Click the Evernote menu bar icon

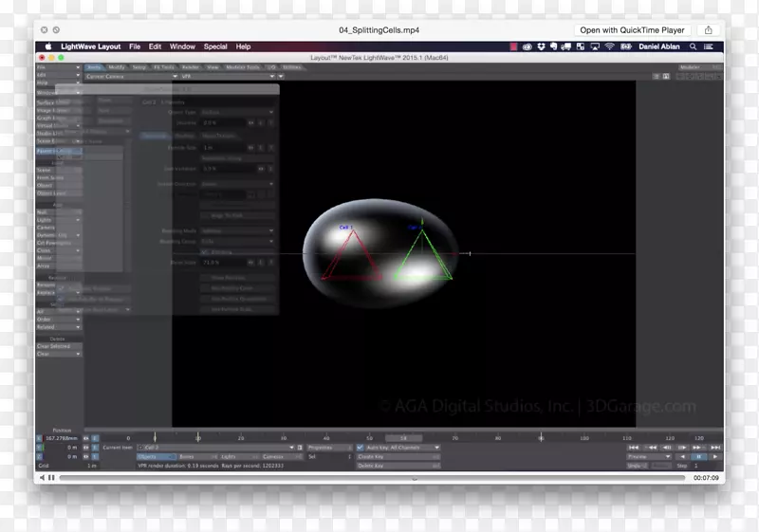tap(553, 46)
